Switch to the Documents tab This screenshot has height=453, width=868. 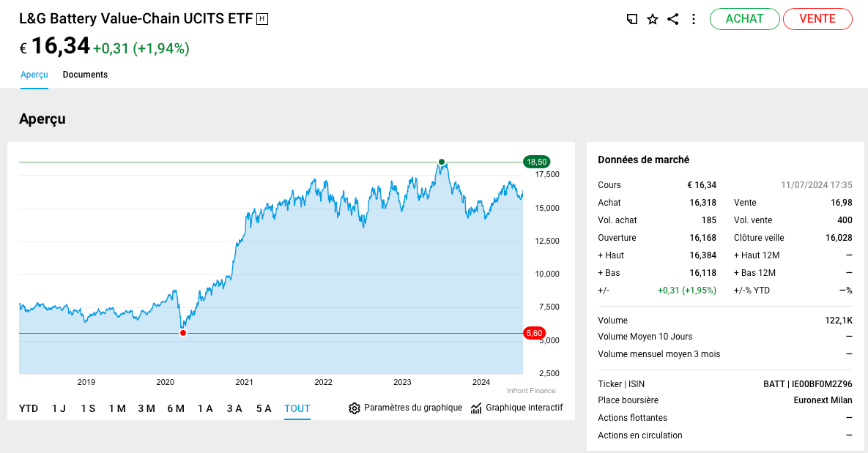point(85,75)
